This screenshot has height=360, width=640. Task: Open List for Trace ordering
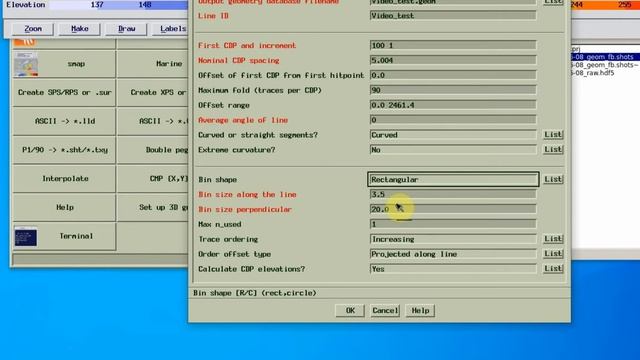point(553,239)
